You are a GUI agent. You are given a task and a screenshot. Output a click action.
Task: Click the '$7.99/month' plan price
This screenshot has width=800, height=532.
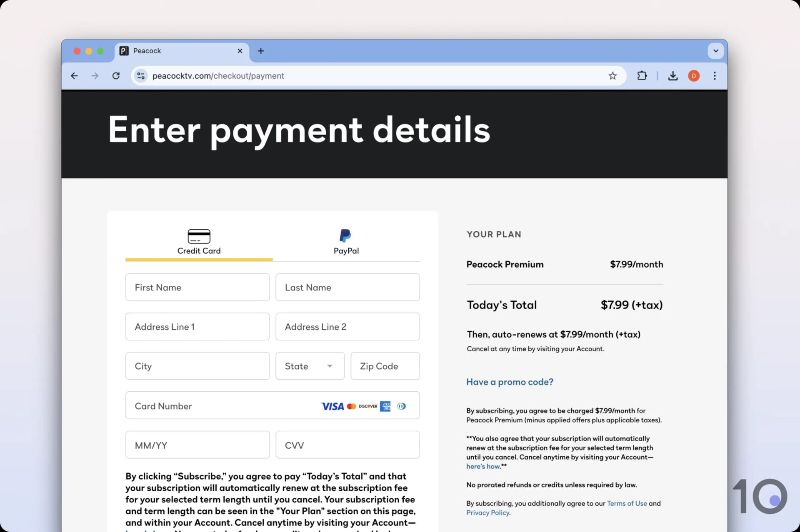[x=637, y=264]
